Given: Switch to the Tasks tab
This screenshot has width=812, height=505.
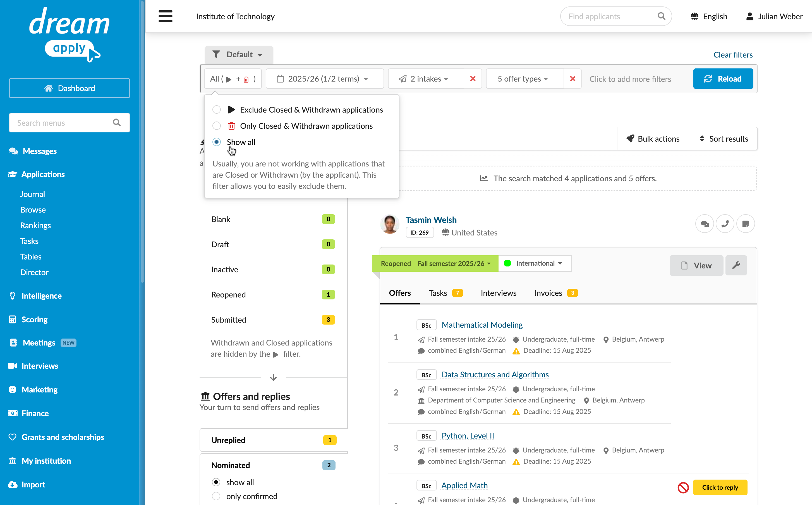Looking at the screenshot, I should (x=446, y=293).
